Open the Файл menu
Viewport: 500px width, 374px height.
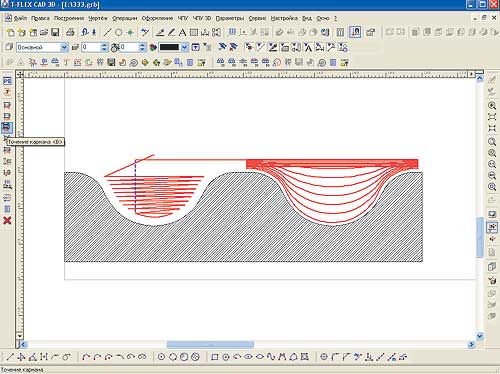coord(20,18)
